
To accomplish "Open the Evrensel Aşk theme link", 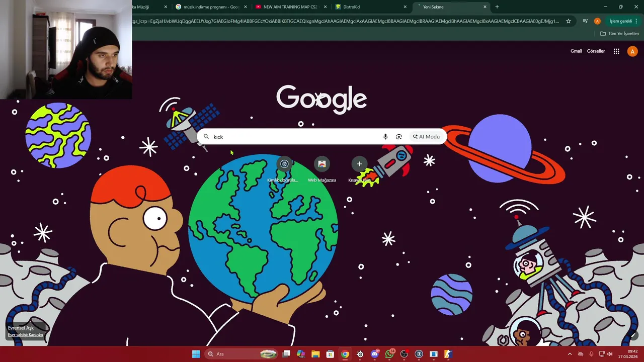I will pyautogui.click(x=21, y=328).
